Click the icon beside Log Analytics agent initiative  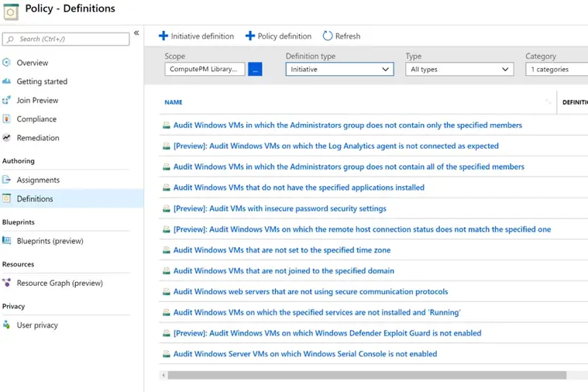(166, 146)
